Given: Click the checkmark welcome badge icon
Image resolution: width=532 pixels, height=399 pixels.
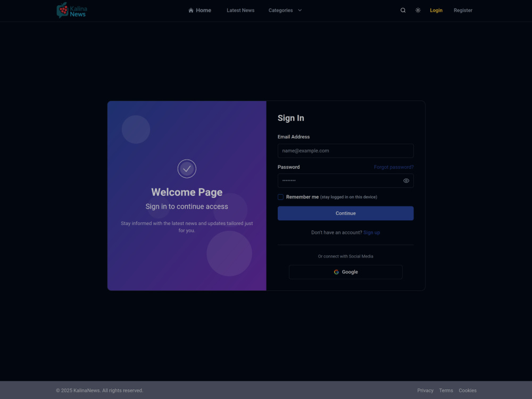Looking at the screenshot, I should 187,169.
